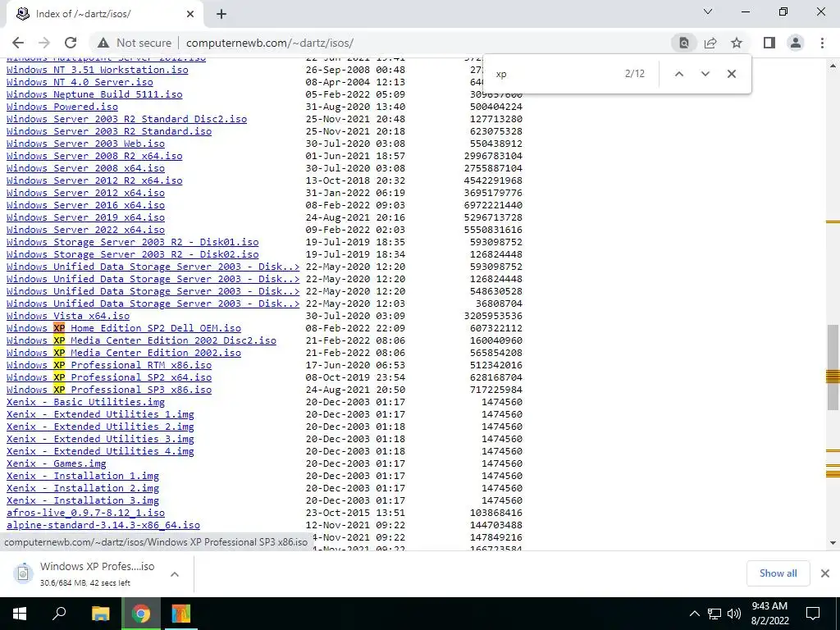Open afros-live_0.9.7-8.12_1.iso link
The width and height of the screenshot is (840, 630).
[85, 513]
